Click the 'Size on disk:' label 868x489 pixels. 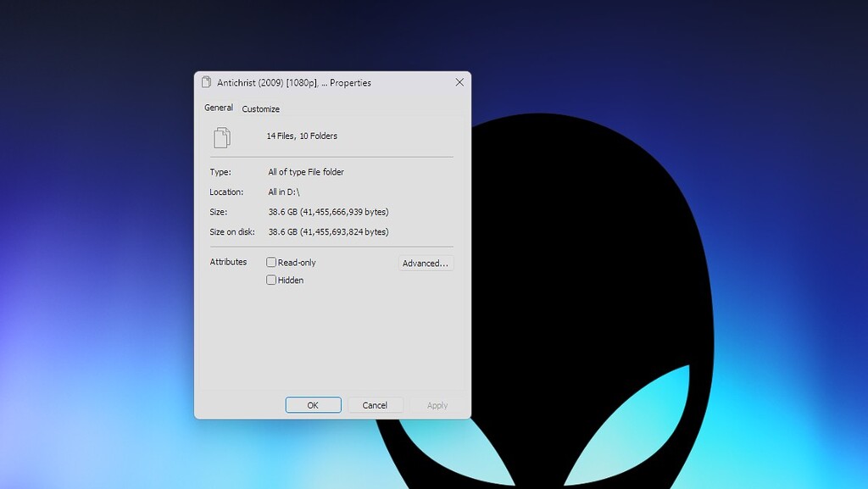coord(232,231)
